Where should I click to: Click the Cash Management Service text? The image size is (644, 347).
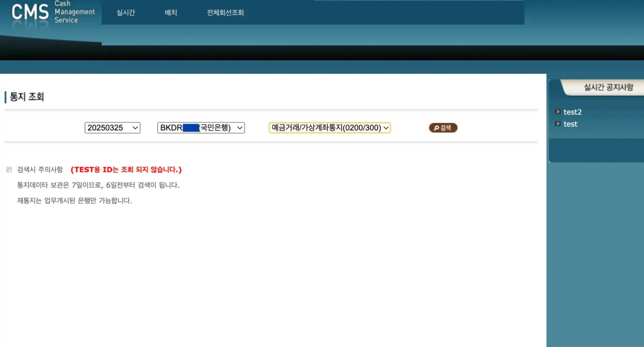pos(74,12)
